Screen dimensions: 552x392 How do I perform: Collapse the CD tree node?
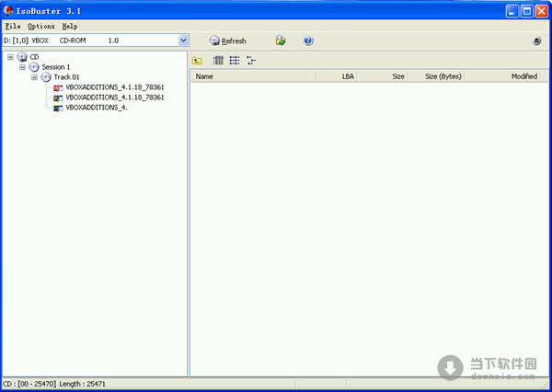tap(10, 57)
